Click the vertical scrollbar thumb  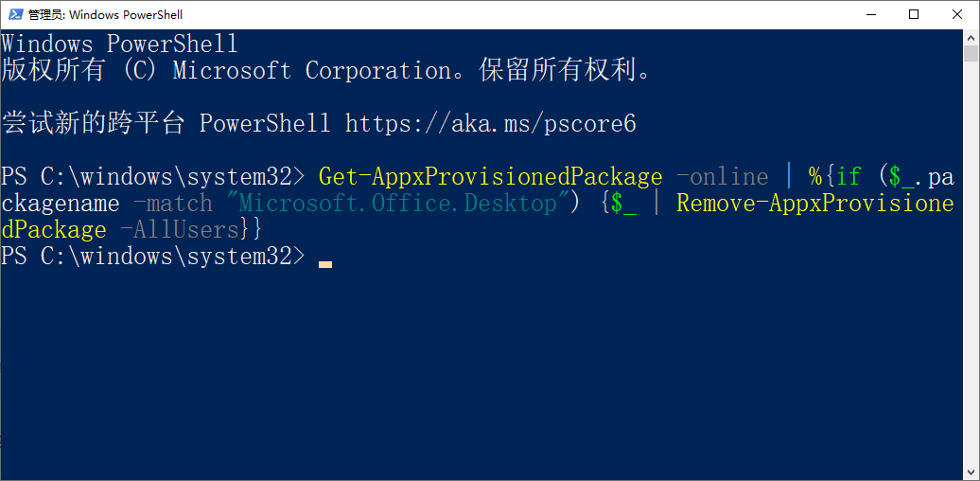pos(971,53)
